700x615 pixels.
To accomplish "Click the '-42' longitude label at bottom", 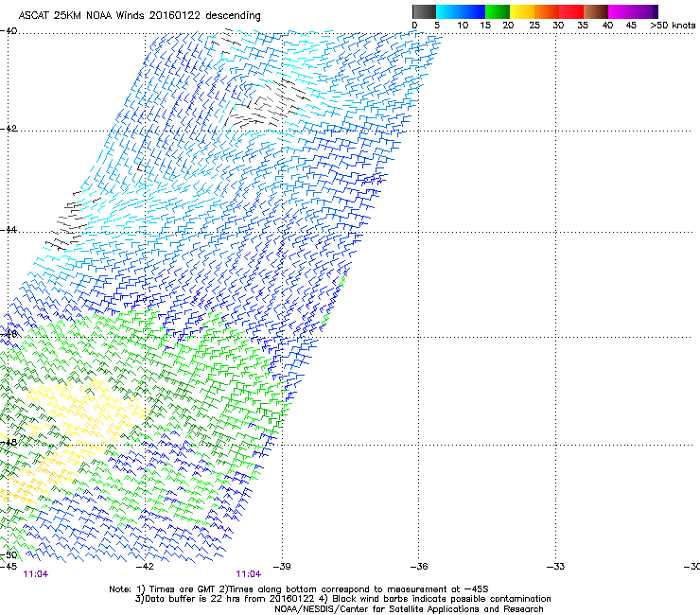I will point(145,567).
